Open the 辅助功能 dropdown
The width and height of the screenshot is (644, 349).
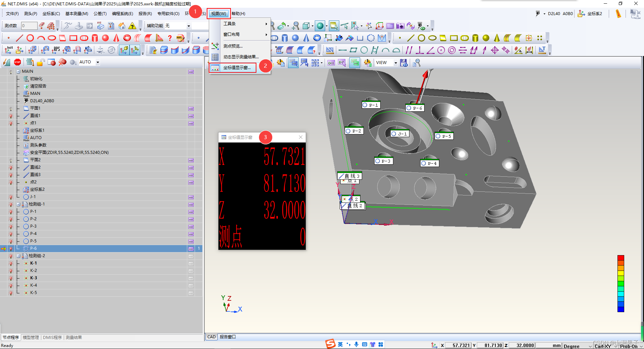(x=189, y=26)
